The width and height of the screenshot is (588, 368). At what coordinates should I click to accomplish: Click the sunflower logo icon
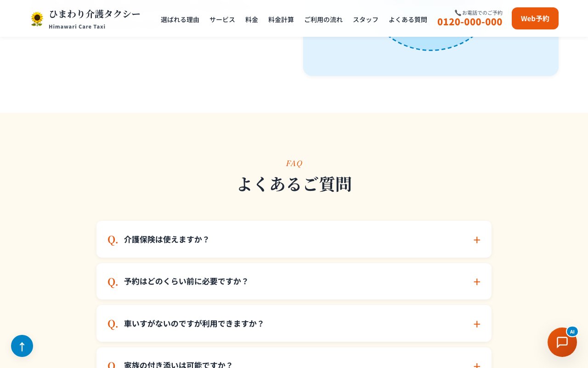(37, 19)
